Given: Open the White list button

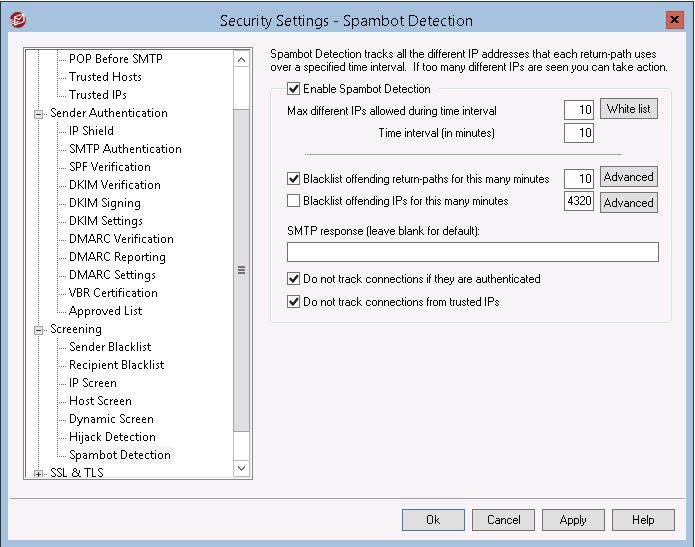Looking at the screenshot, I should [629, 109].
